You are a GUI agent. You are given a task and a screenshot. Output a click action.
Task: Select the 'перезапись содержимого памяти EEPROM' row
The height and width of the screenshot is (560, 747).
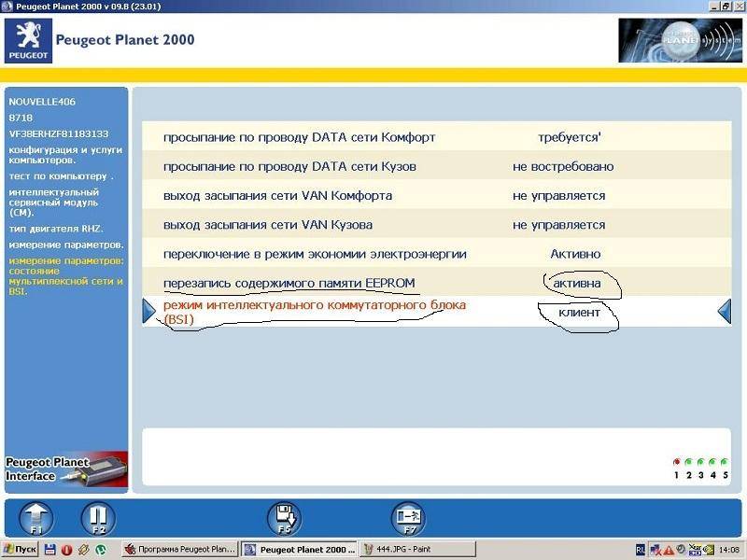(289, 283)
